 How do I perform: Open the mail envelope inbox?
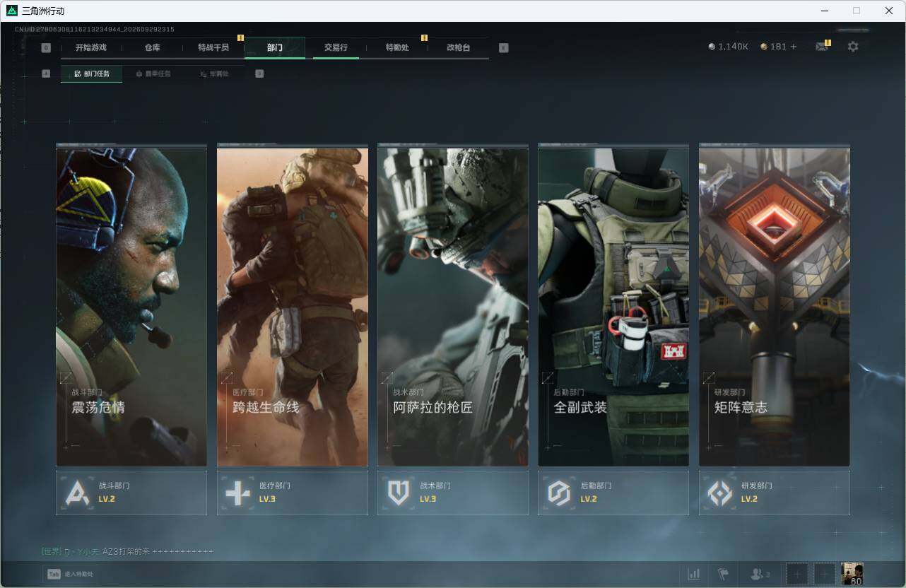click(821, 47)
